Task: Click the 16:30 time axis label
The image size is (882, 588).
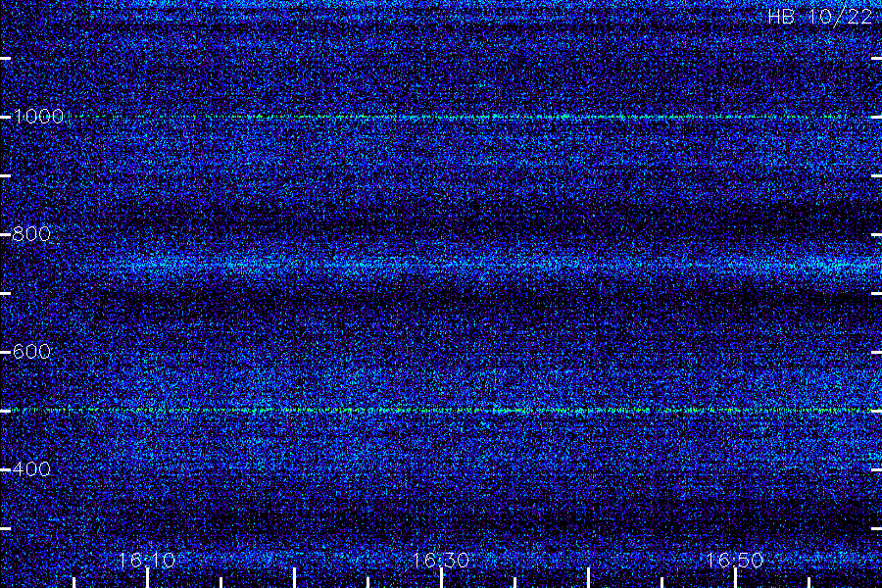Action: pyautogui.click(x=441, y=560)
